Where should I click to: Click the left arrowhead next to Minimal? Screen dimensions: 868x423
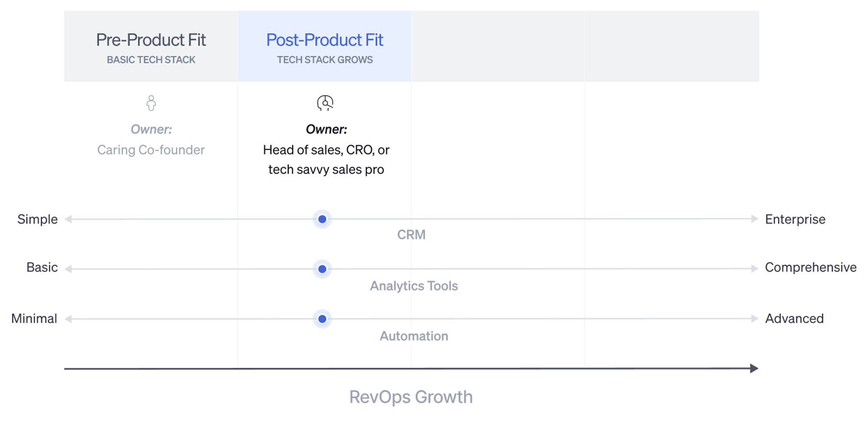68,319
